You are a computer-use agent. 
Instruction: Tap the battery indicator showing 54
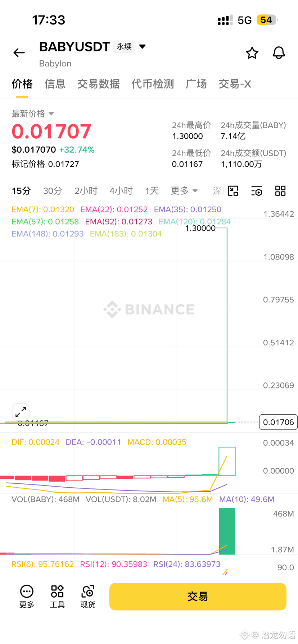click(267, 20)
